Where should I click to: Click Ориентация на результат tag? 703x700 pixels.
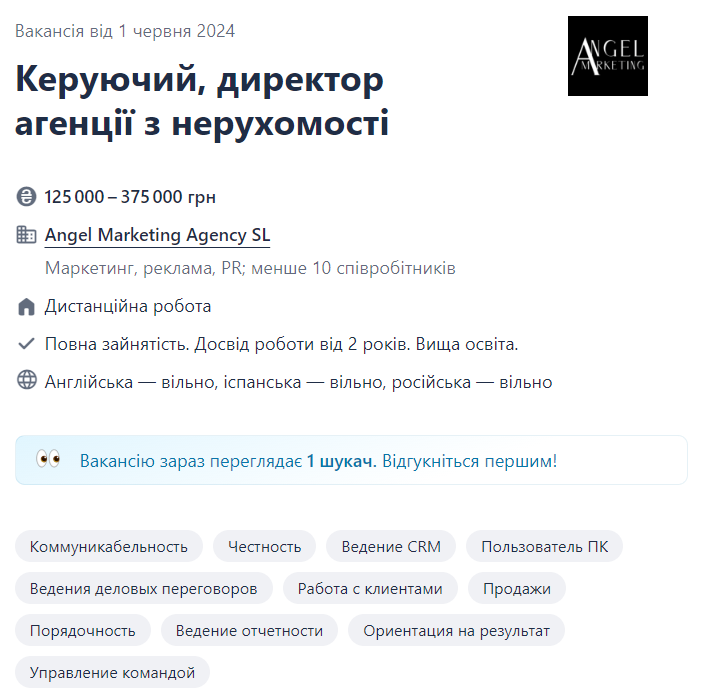pos(456,631)
